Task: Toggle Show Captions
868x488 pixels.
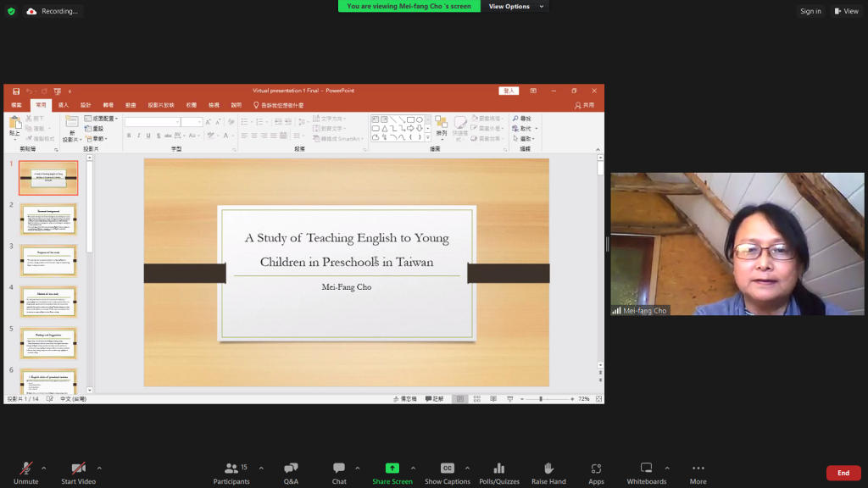Action: point(447,472)
